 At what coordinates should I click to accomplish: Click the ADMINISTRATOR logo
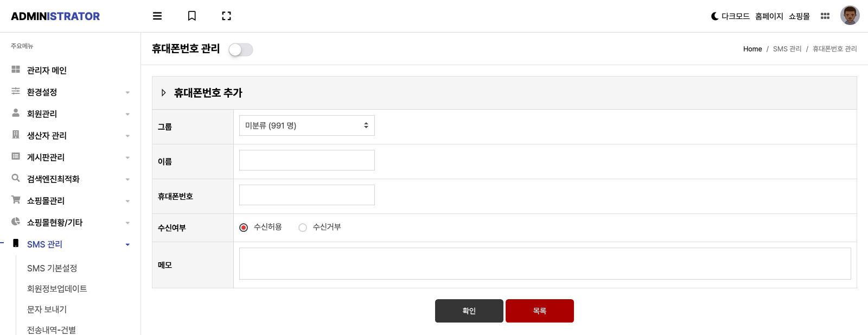(55, 16)
